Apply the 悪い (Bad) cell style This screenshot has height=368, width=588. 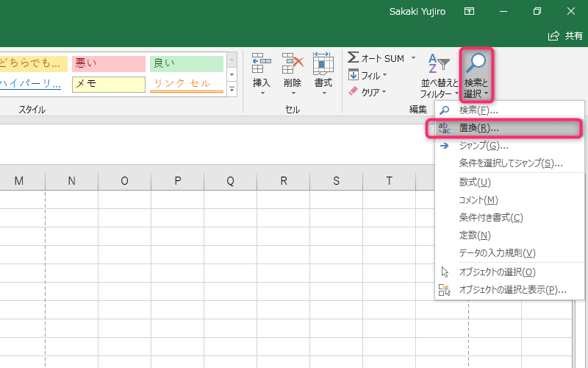click(109, 63)
